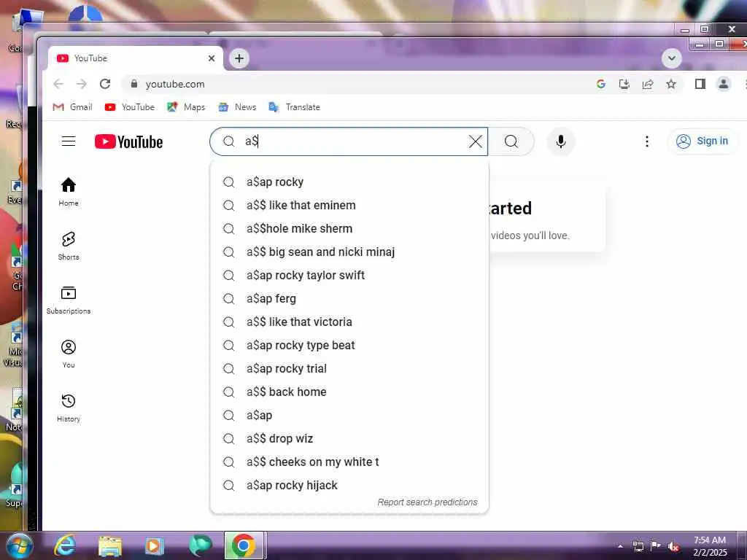The image size is (747, 560).
Task: Select the plain "a$ap" suggestion
Action: point(349,415)
